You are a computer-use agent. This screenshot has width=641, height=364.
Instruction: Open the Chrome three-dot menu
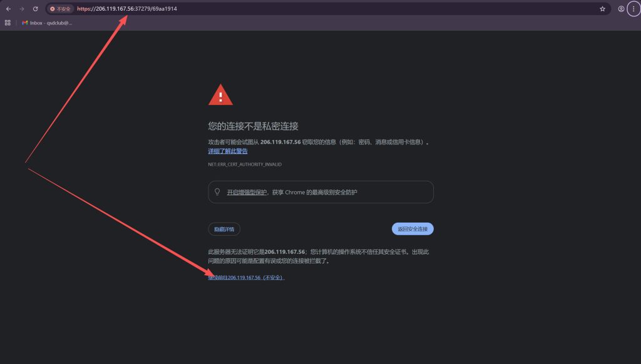tap(633, 9)
